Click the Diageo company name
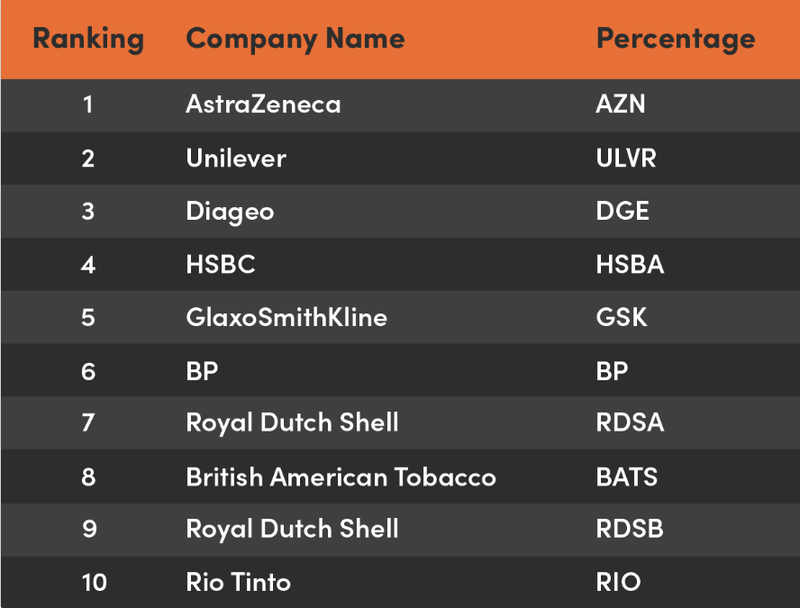The height and width of the screenshot is (608, 800). (x=230, y=211)
